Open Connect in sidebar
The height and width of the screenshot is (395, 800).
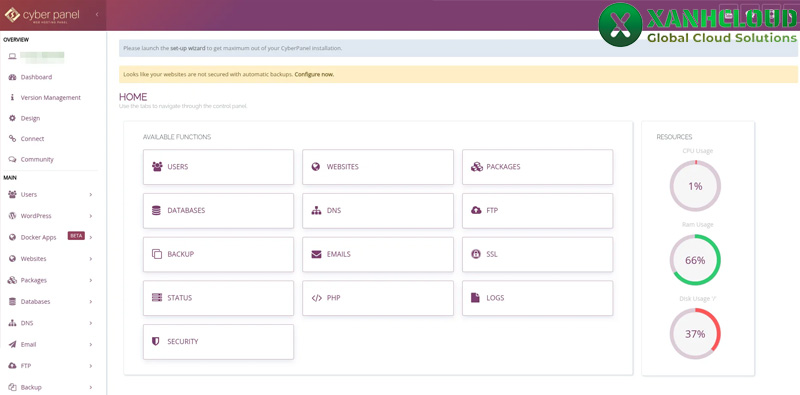coord(32,139)
